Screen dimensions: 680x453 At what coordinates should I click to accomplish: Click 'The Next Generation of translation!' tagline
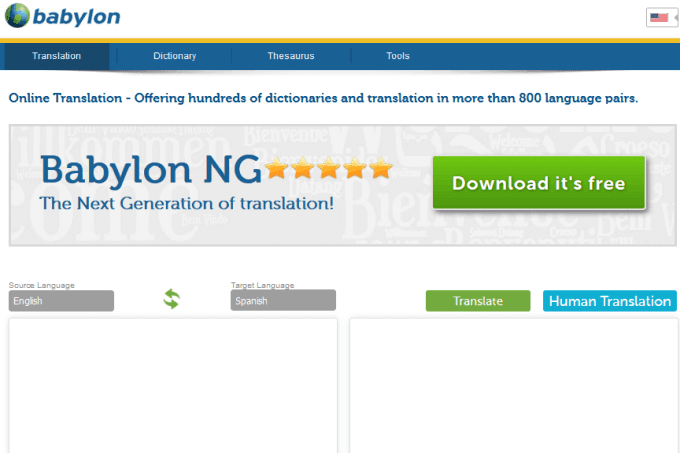[186, 203]
